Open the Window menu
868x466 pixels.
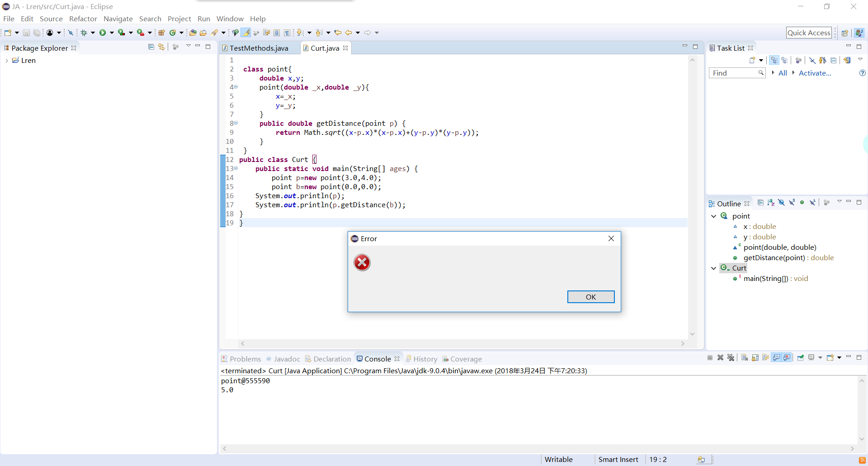[230, 19]
